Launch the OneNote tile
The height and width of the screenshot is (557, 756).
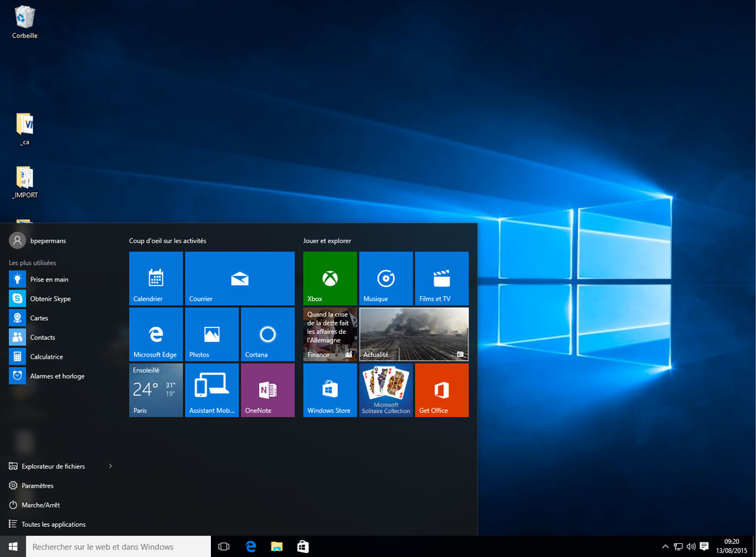coord(267,390)
